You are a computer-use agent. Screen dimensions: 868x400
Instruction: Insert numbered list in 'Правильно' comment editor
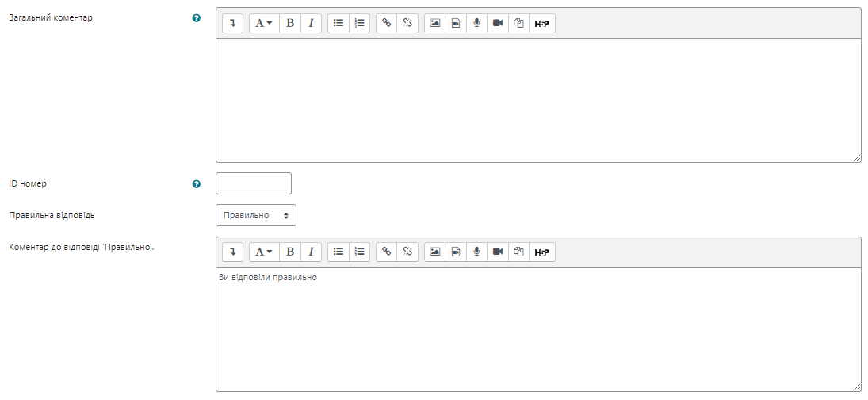pyautogui.click(x=359, y=252)
